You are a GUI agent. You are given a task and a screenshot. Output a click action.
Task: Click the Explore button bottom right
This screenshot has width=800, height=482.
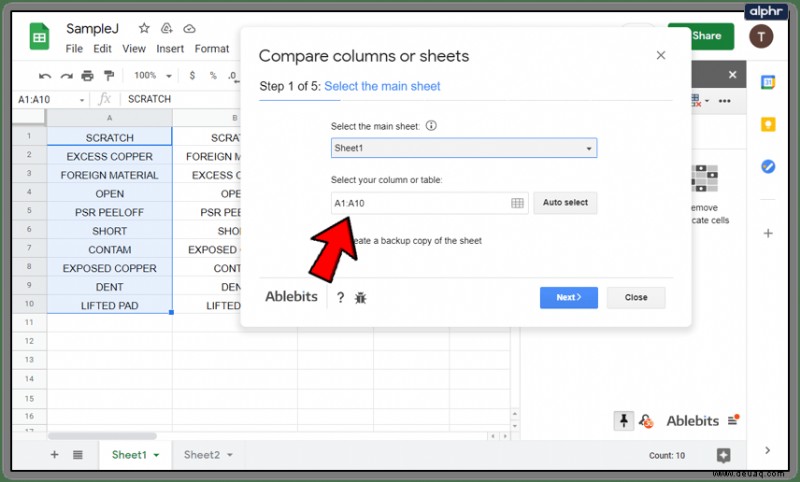723,455
